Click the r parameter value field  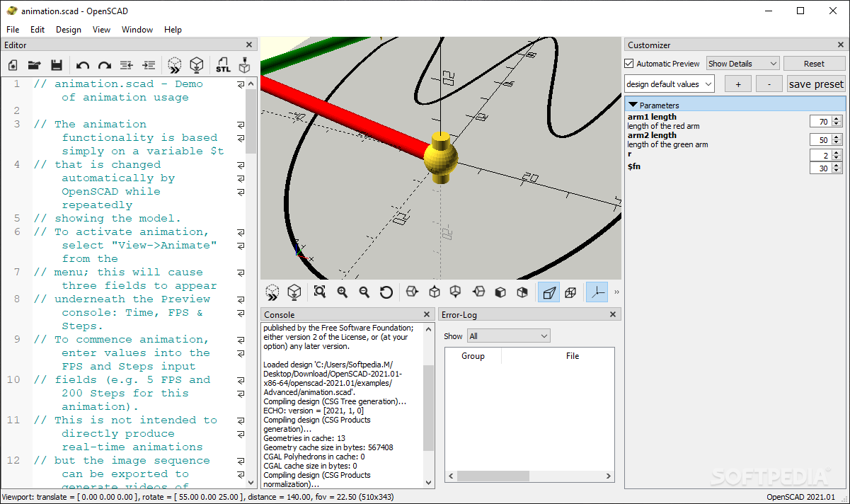click(x=820, y=154)
